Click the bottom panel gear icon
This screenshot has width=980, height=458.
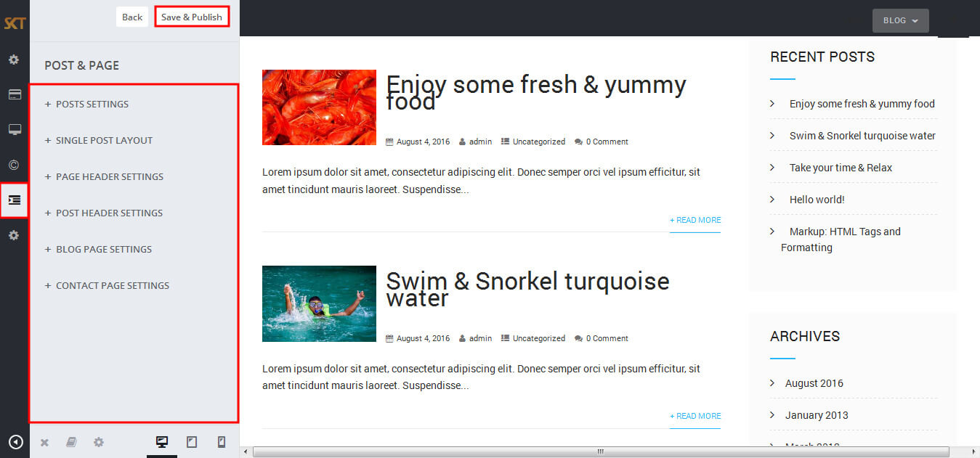(x=99, y=442)
